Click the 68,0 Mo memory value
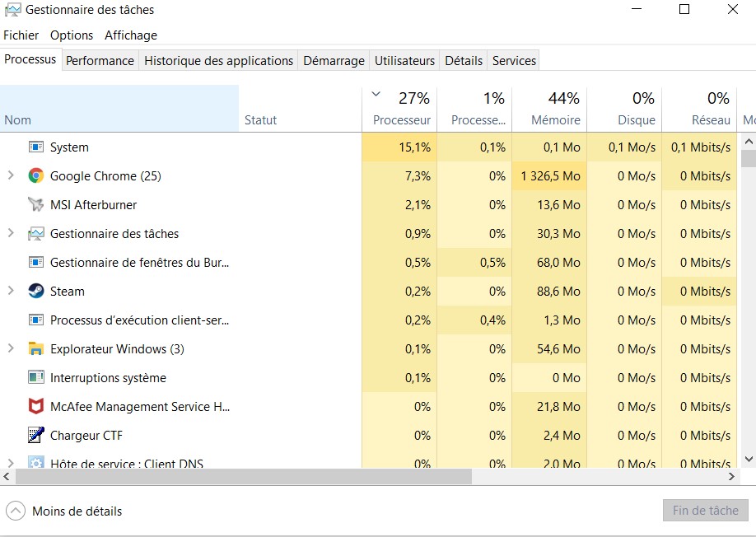 click(558, 263)
